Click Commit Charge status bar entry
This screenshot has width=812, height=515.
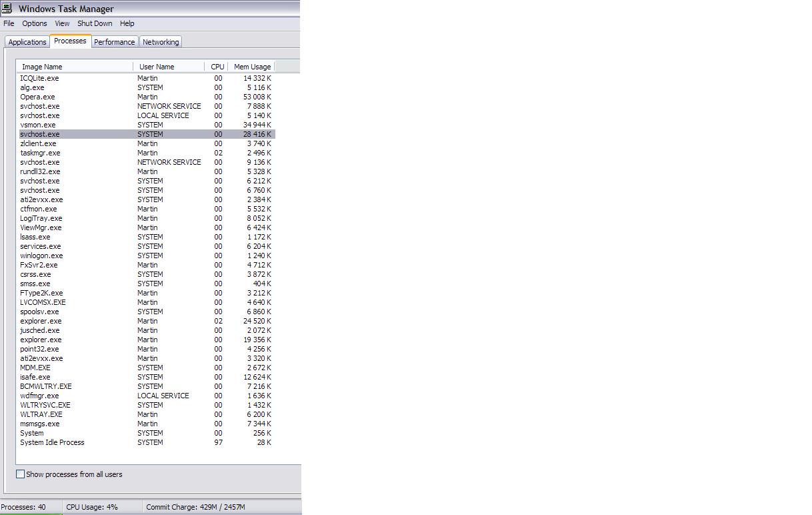[195, 507]
